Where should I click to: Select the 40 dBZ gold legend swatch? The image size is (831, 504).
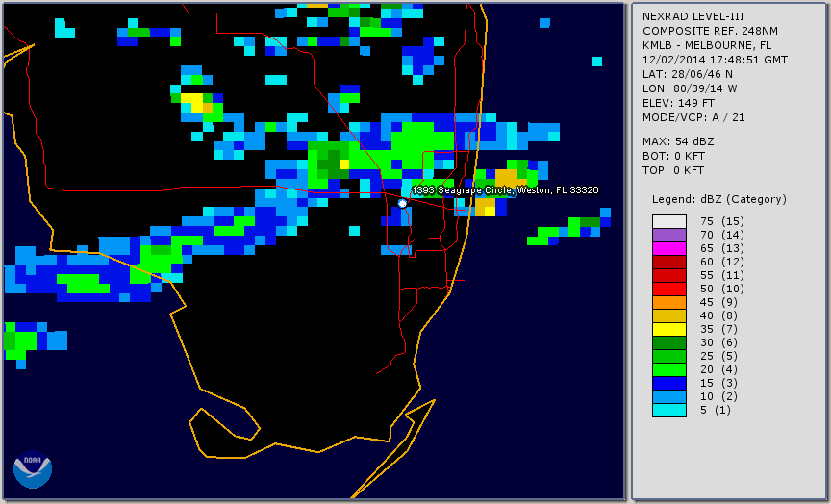point(668,315)
